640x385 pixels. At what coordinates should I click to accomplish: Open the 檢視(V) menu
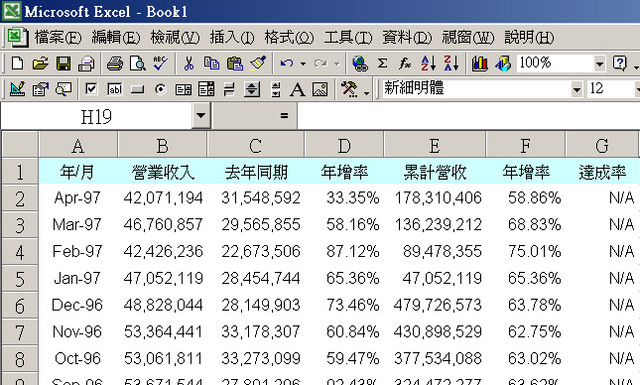coord(175,38)
